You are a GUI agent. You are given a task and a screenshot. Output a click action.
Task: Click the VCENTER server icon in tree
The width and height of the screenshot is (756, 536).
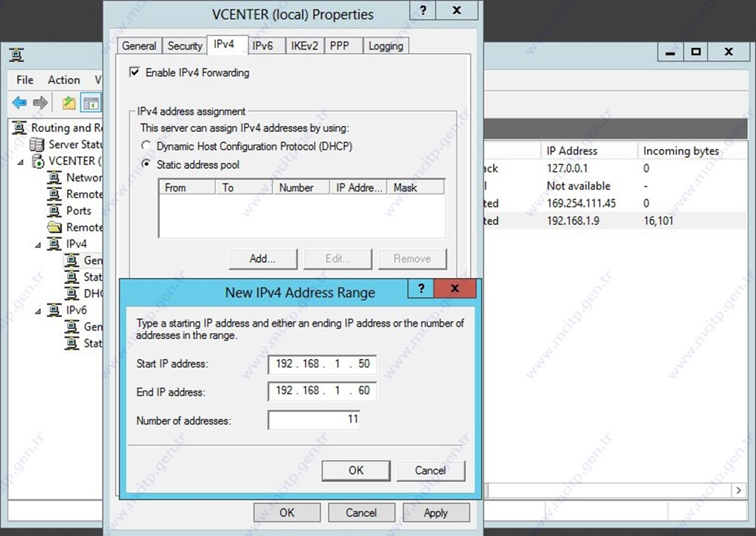click(x=38, y=161)
